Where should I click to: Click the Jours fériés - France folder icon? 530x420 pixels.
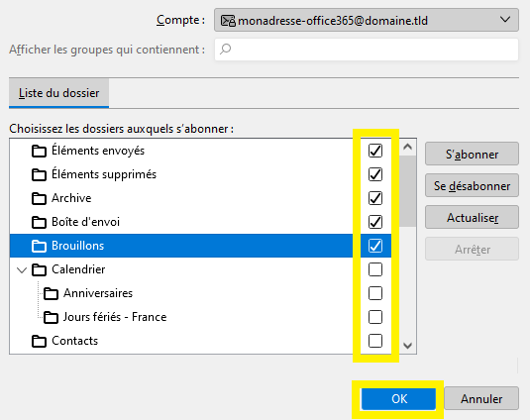tap(51, 317)
